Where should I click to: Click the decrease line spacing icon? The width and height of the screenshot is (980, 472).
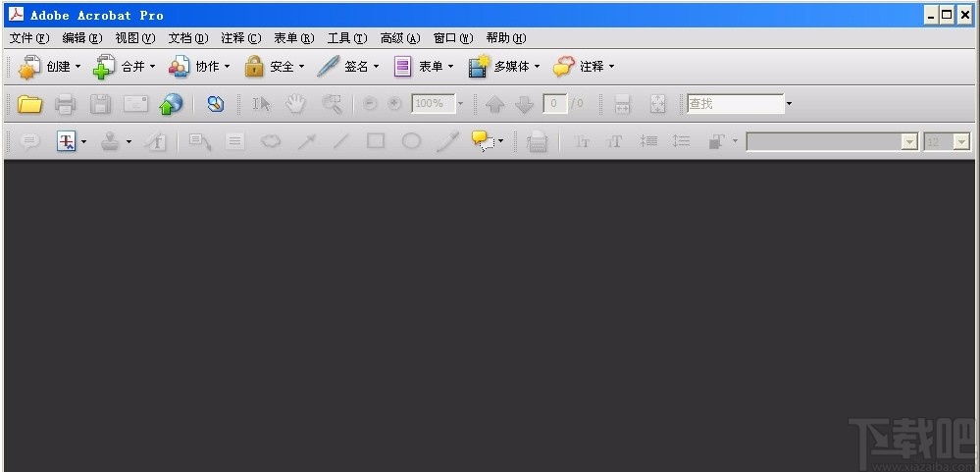(x=648, y=142)
